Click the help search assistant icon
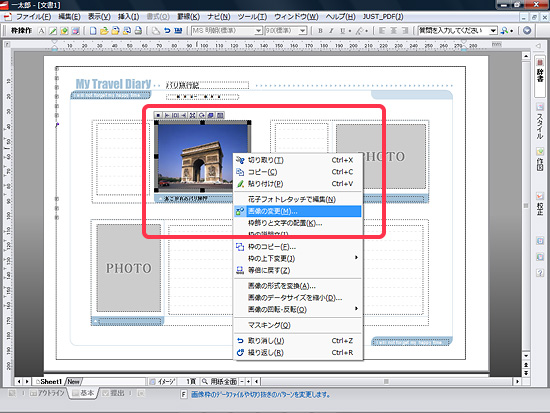Screen dimensions: 550x413 click(505, 31)
